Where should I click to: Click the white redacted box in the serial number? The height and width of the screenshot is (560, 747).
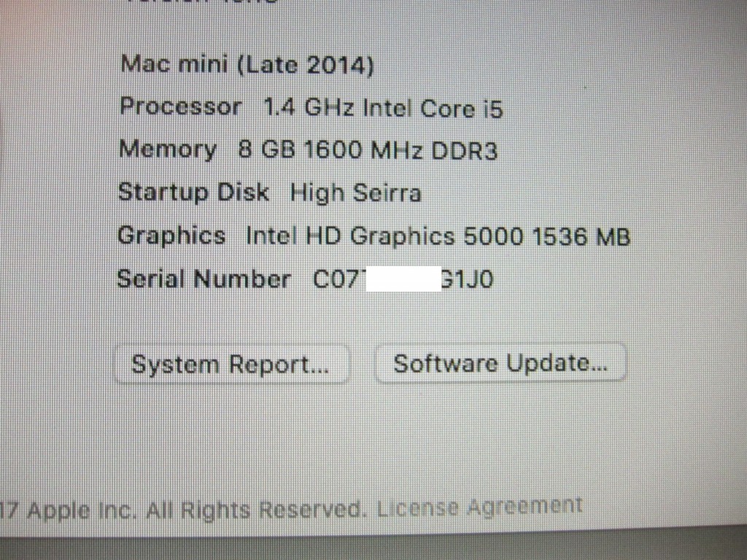(403, 279)
